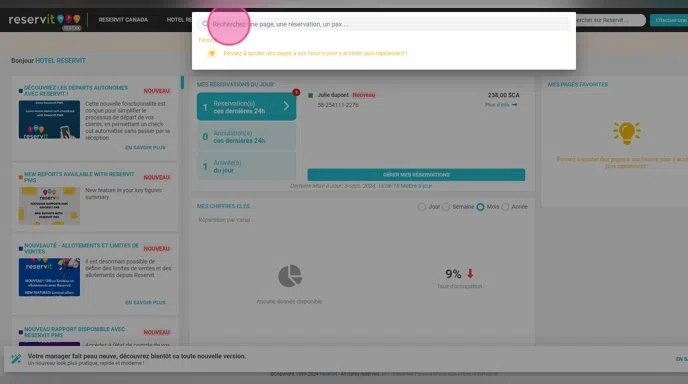
Task: Click the pie chart icon
Action: pyautogui.click(x=290, y=276)
